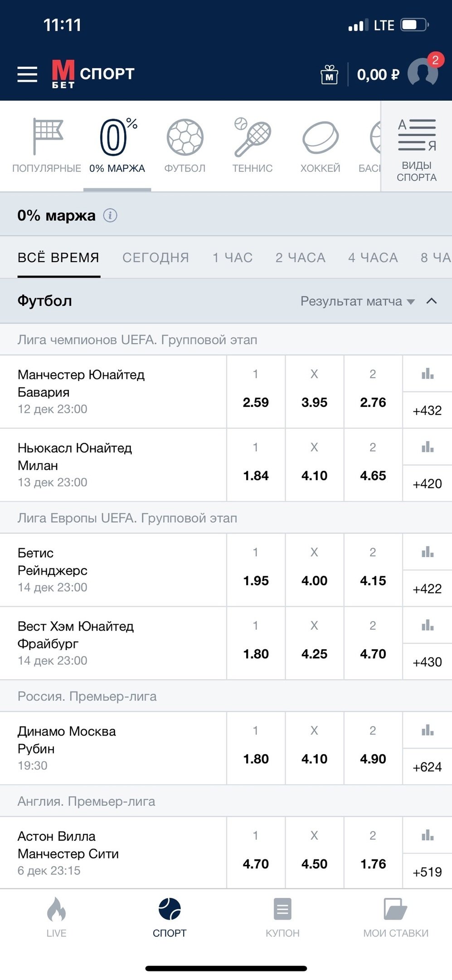This screenshot has width=452, height=980.
Task: Open the Match Result market dropdown
Action: pyautogui.click(x=357, y=301)
